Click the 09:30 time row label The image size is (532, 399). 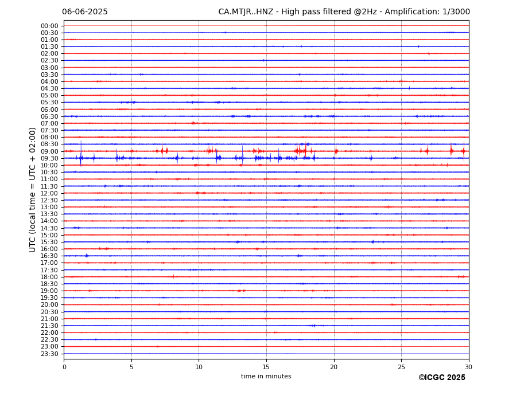(x=49, y=158)
